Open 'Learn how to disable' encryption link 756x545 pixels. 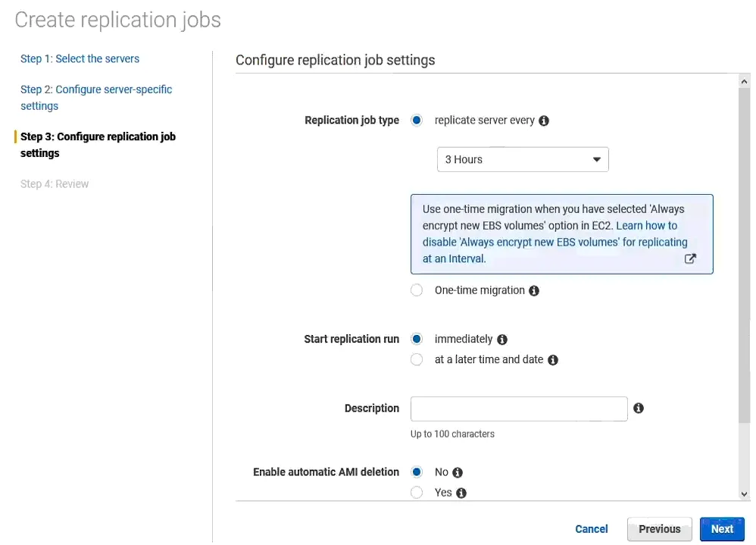pyautogui.click(x=646, y=226)
